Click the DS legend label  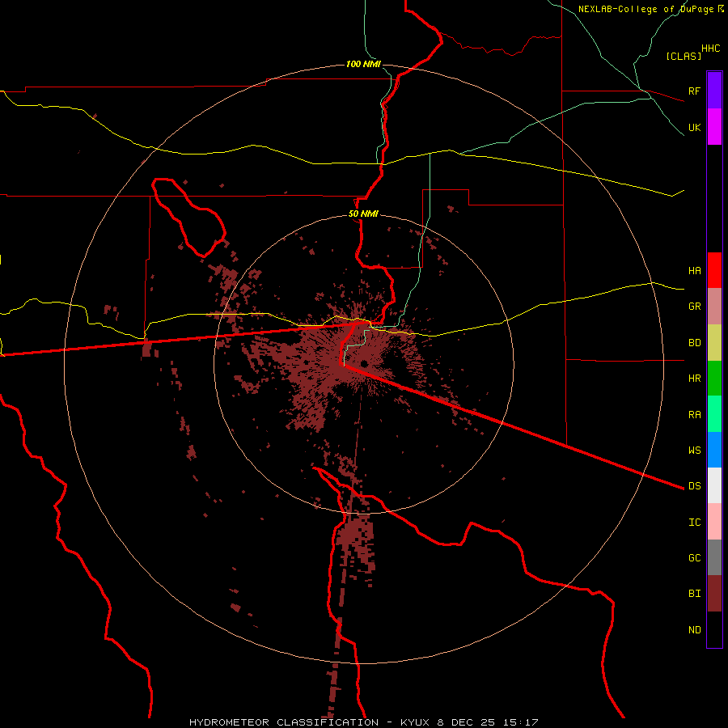tap(694, 485)
